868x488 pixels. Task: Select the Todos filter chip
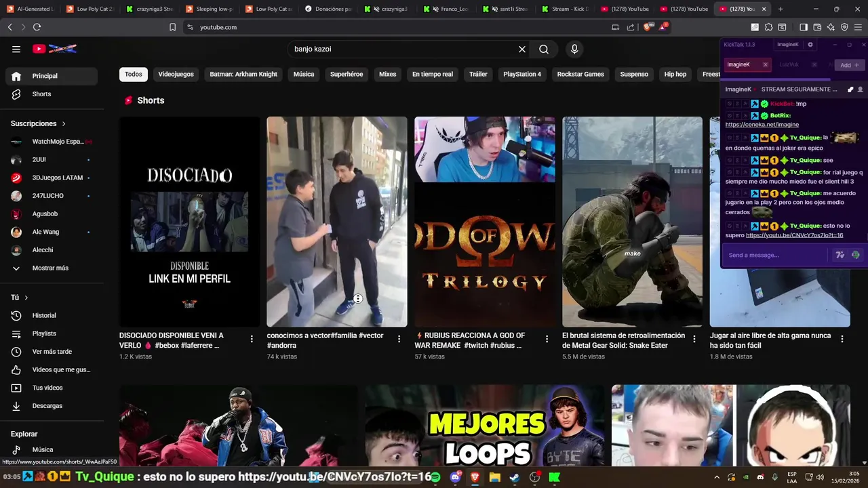pyautogui.click(x=134, y=74)
